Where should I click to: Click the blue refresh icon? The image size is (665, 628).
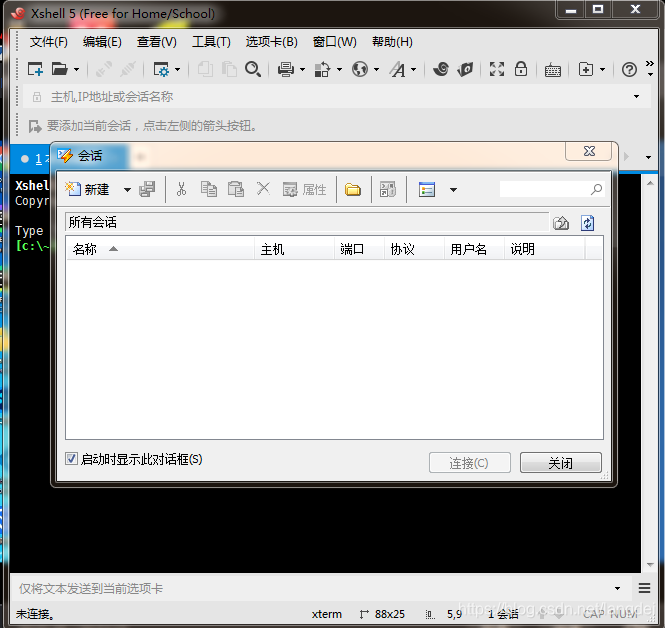pyautogui.click(x=587, y=223)
